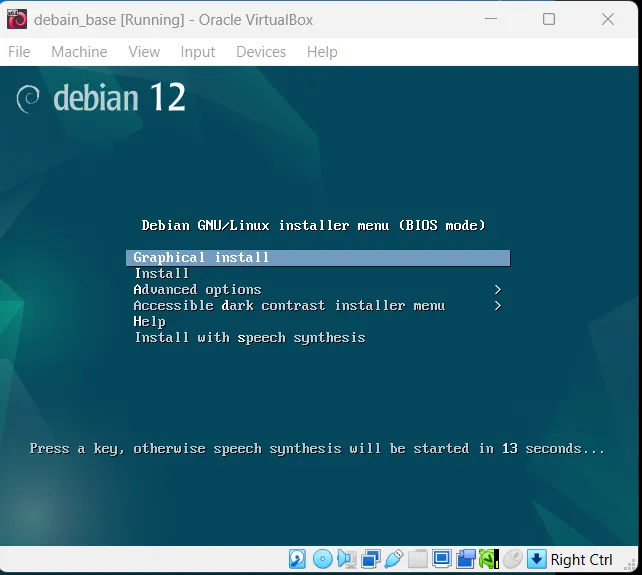Viewport: 642px width, 575px height.
Task: Open the optical disk drive indicator
Action: 323,559
